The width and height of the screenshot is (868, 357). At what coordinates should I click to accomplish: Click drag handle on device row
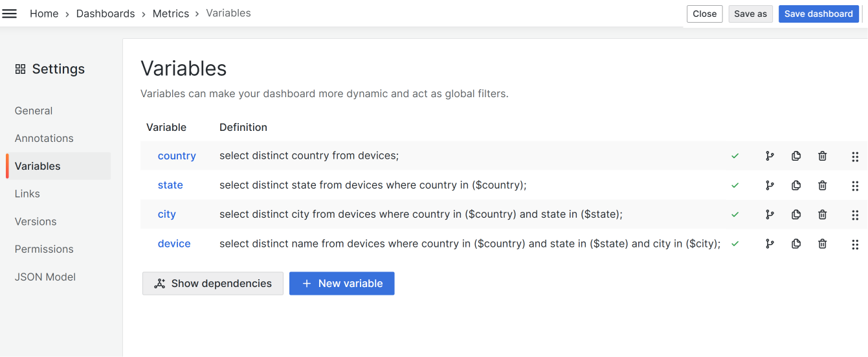tap(854, 244)
